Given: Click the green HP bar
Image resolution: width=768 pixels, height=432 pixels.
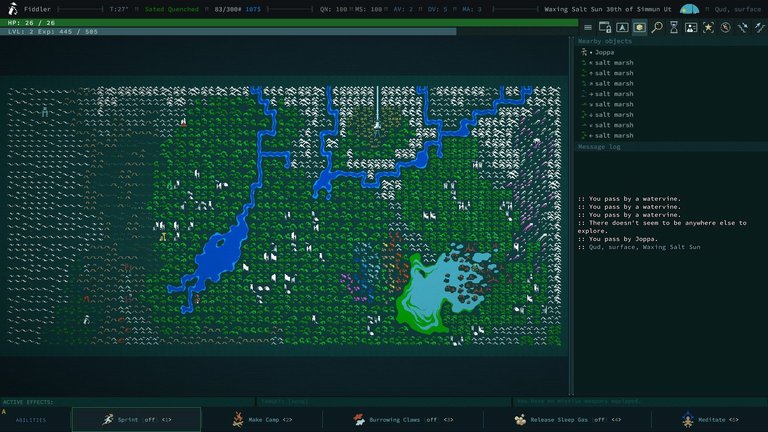Looking at the screenshot, I should click(x=289, y=23).
